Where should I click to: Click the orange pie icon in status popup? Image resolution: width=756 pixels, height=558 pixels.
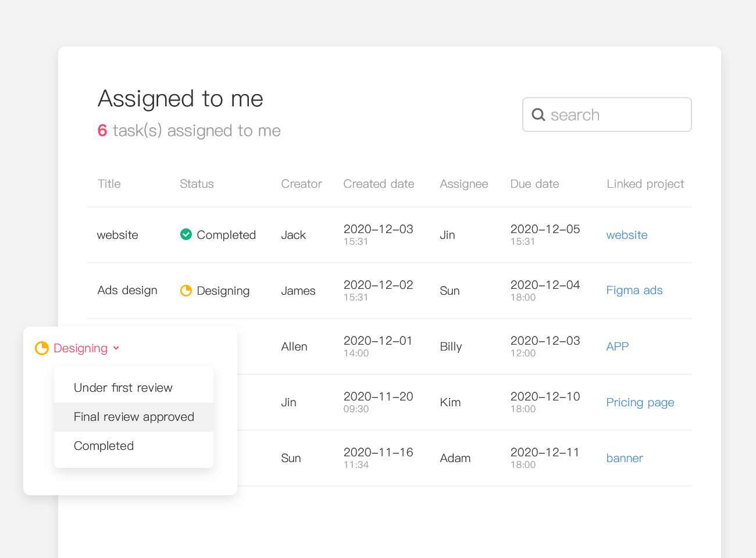(42, 348)
